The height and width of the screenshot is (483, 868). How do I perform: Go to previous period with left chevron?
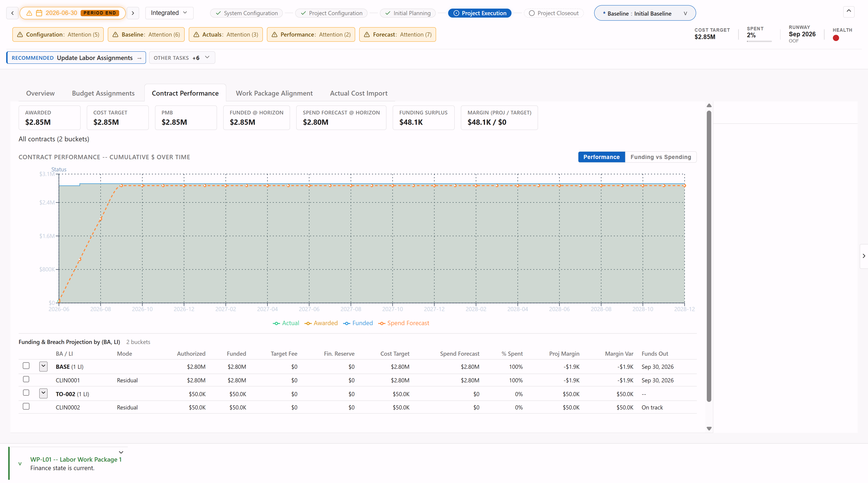(12, 13)
